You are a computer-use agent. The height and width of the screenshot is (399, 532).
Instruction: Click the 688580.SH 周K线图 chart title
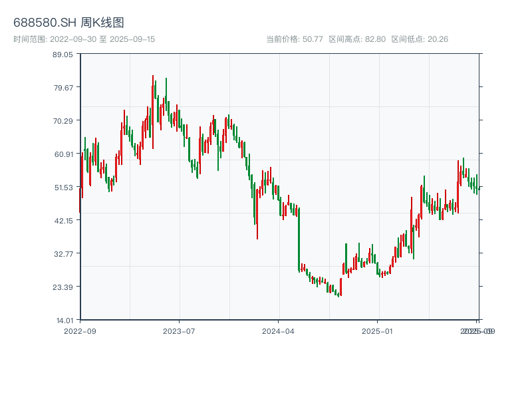[68, 23]
